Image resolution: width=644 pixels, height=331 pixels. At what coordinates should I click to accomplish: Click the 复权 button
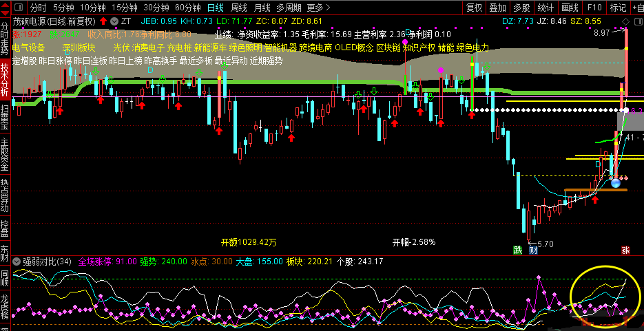[475, 8]
